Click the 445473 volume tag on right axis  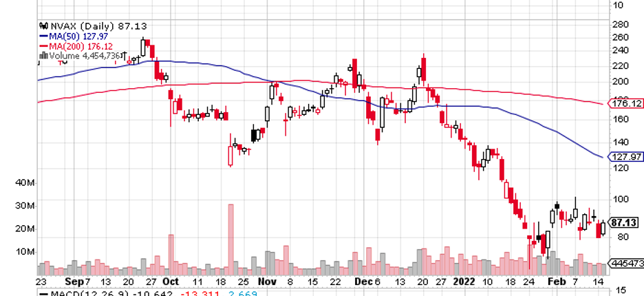coord(625,263)
